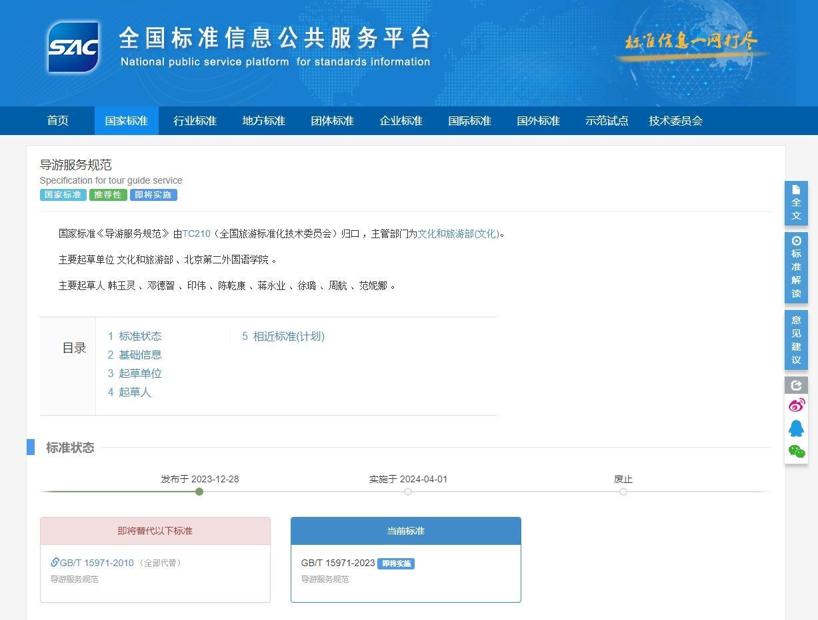
Task: Open the 意见建议 feedback sidebar button
Action: (796, 340)
